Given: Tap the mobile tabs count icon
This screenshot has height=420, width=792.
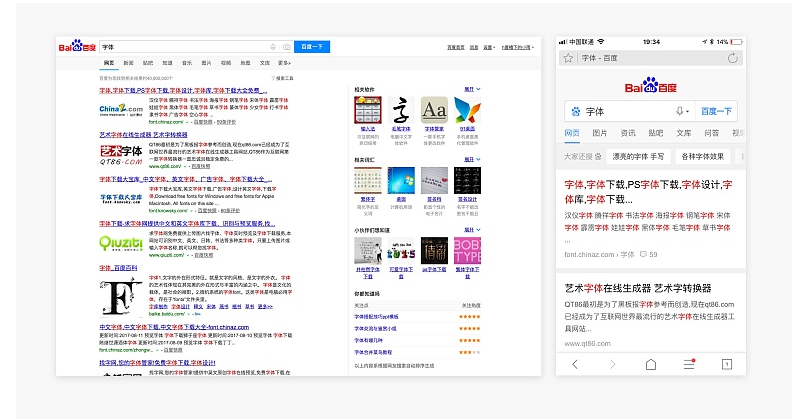Looking at the screenshot, I should click(x=727, y=363).
